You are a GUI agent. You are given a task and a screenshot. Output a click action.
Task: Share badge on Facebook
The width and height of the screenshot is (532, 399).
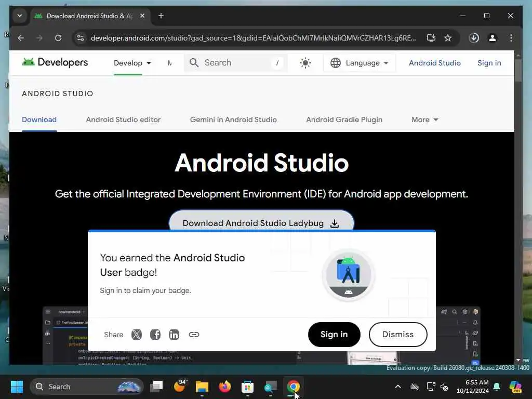tap(155, 335)
